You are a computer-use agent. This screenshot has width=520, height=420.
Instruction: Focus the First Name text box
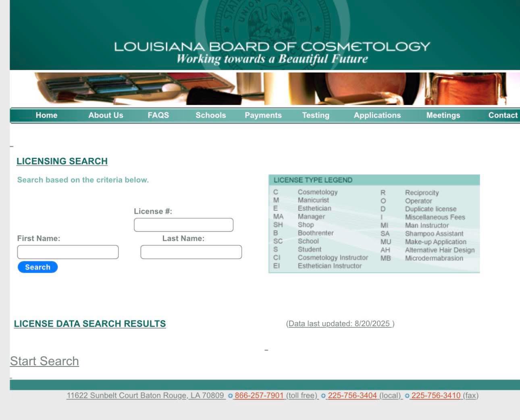(x=68, y=252)
